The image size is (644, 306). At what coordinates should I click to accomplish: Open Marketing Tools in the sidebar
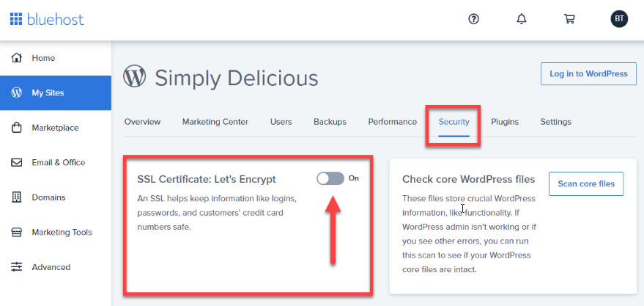(x=56, y=232)
